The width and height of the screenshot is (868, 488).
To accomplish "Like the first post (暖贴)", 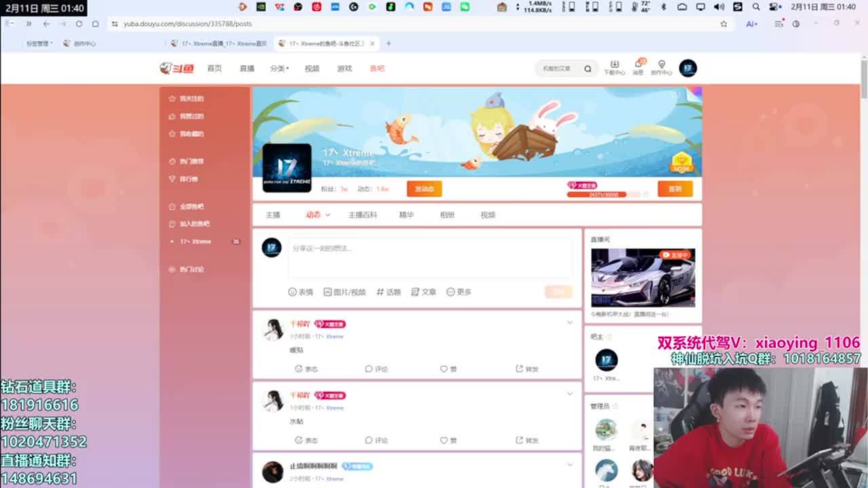I will pyautogui.click(x=444, y=369).
